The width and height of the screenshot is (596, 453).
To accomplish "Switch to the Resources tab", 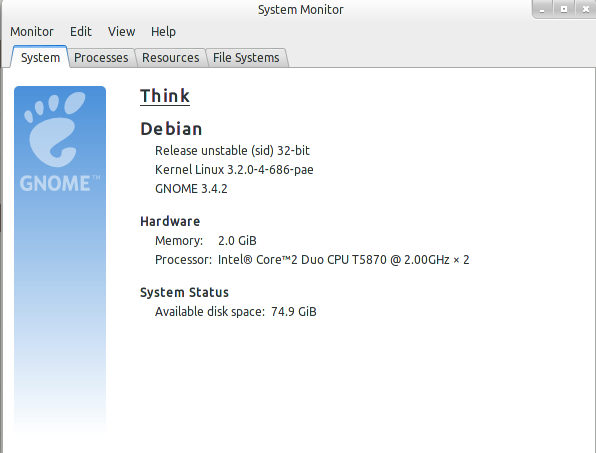I will pos(170,58).
